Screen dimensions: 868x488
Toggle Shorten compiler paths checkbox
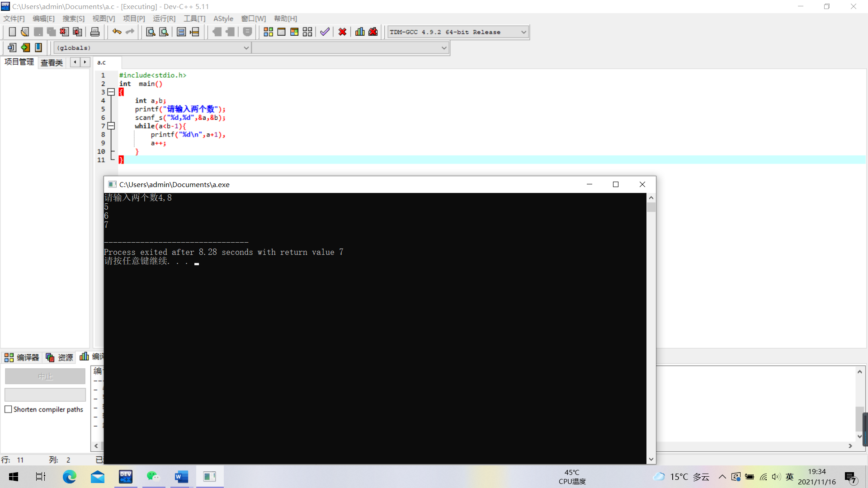coord(8,409)
